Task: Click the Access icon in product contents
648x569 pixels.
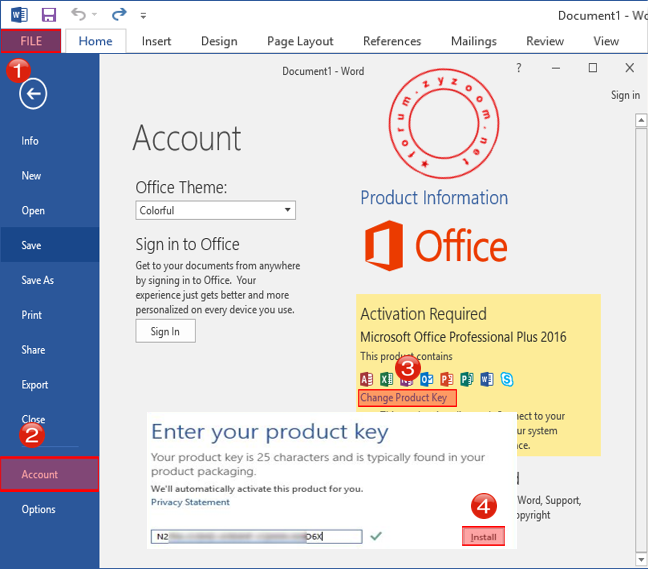Action: [x=367, y=379]
